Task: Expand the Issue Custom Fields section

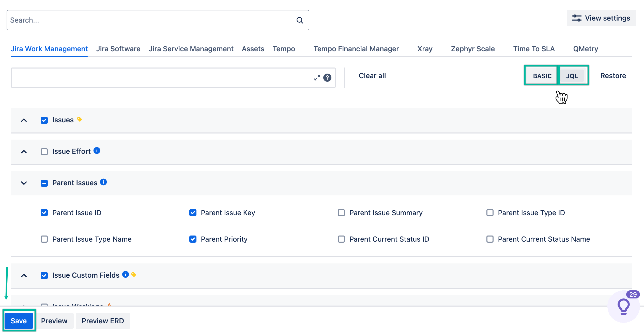Action: click(24, 275)
